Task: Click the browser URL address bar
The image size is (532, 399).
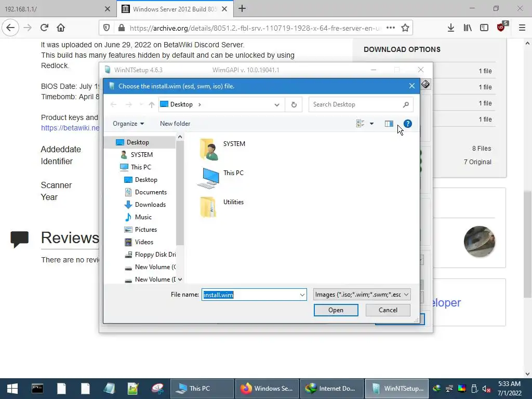Action: pos(255,28)
